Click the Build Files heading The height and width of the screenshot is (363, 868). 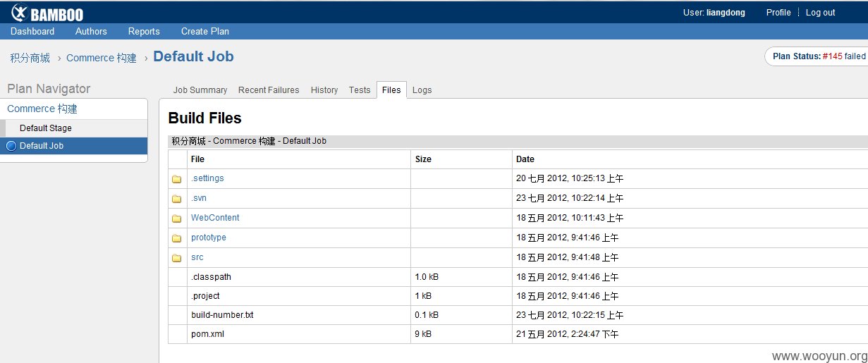pyautogui.click(x=204, y=118)
